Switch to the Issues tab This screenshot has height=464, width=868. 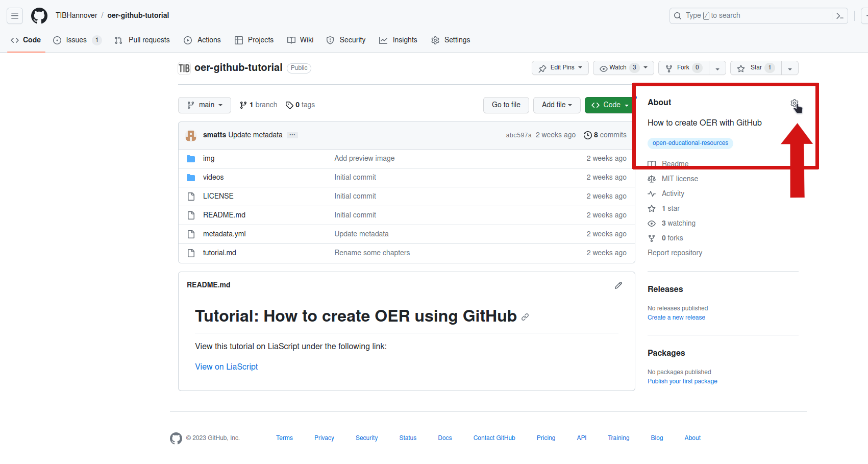(77, 40)
